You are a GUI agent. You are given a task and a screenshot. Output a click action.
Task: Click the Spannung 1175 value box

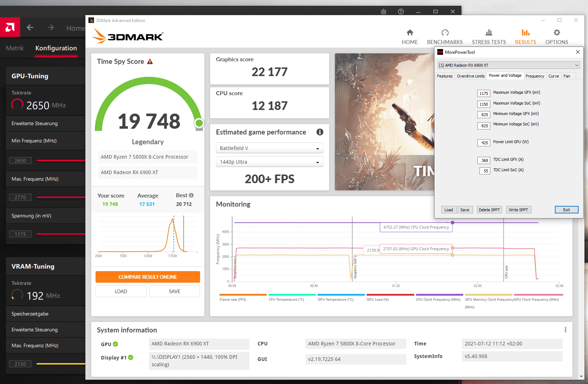tap(20, 234)
